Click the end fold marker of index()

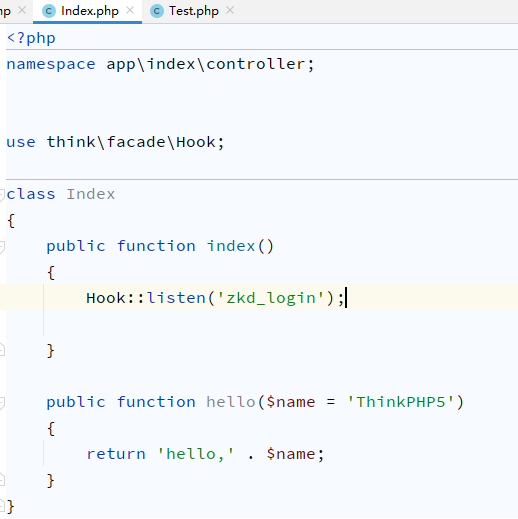pos(2,350)
